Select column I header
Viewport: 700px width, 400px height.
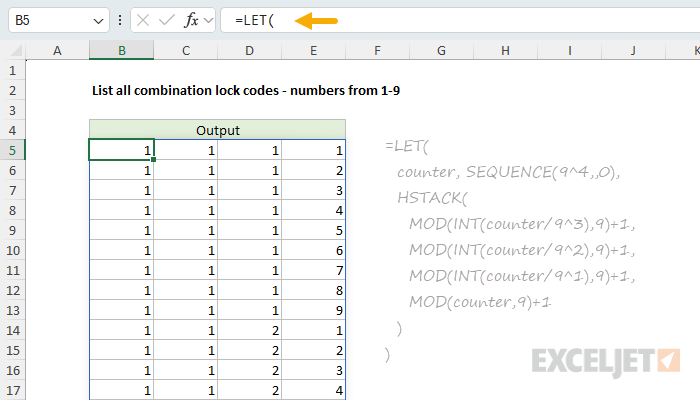pos(570,50)
